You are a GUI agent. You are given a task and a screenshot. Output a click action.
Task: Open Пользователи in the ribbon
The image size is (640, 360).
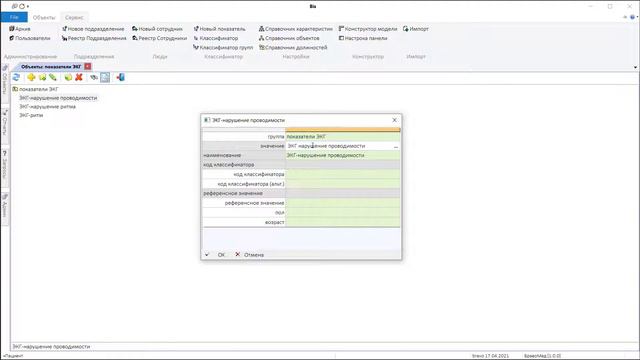click(x=30, y=38)
